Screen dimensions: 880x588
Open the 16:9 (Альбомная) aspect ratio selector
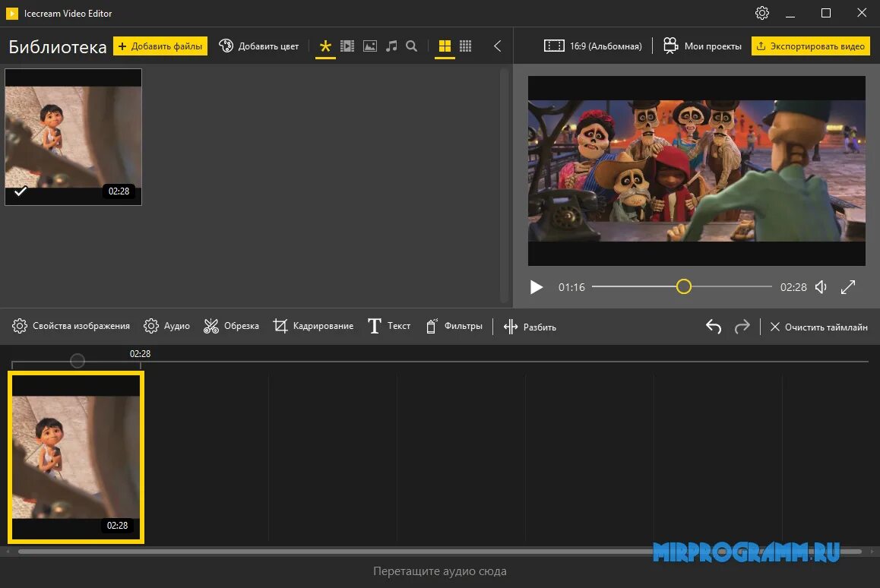(x=593, y=46)
